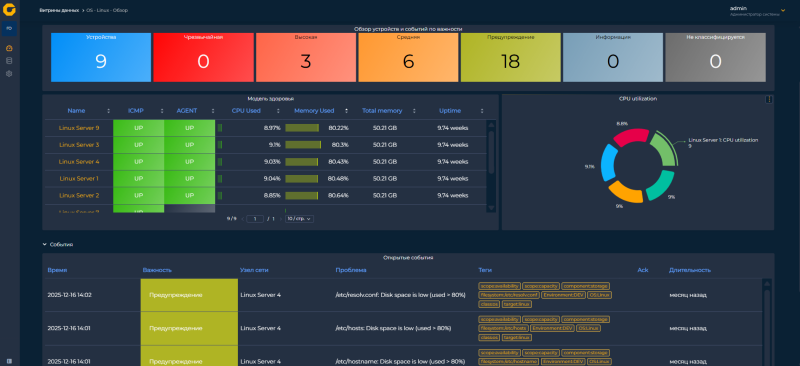The width and height of the screenshot is (800, 366).
Task: Sort by the Memory Used column arrows
Action: (x=346, y=111)
